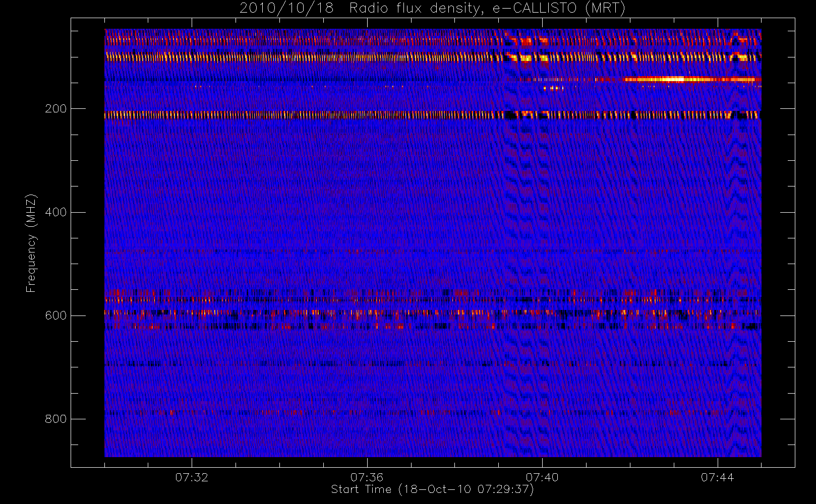Viewport: 816px width, 504px height.
Task: Click the 400 frequency tick label
Action: (55, 212)
